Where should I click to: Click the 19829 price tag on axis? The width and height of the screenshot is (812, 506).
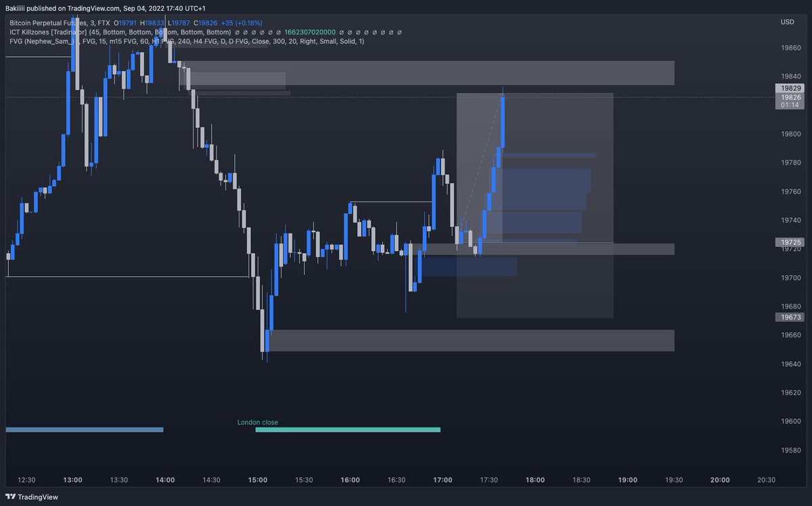tap(791, 89)
